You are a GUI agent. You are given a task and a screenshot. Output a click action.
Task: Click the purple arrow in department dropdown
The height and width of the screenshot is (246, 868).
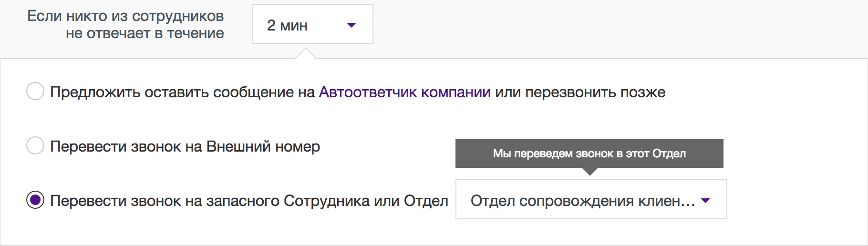coord(705,201)
